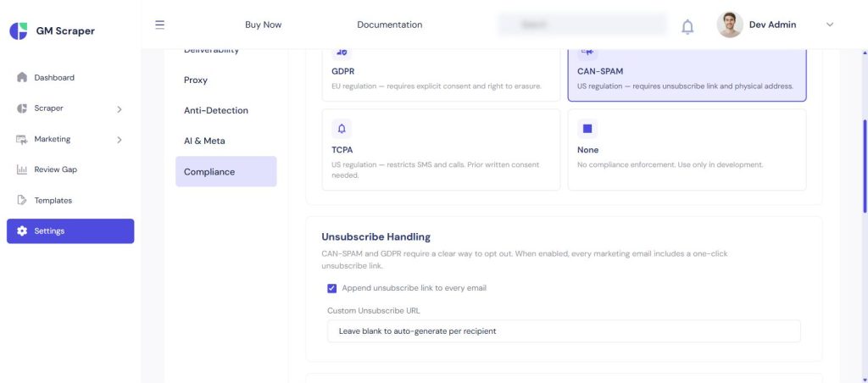Click the TCPA bell icon
The image size is (868, 383).
click(x=342, y=129)
